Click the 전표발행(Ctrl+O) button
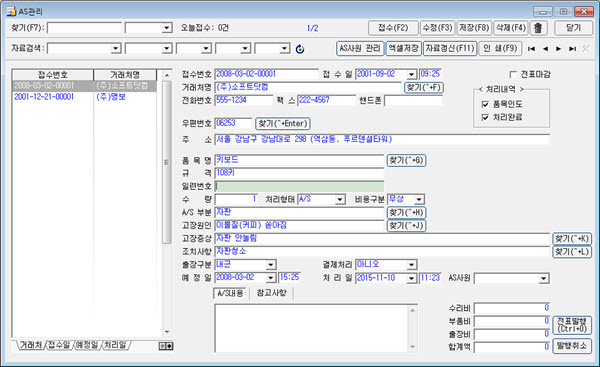Screen dimensions: 600x367 572,325
